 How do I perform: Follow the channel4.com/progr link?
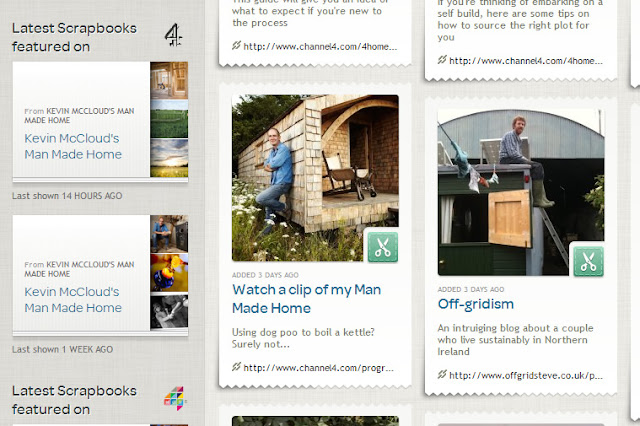click(318, 368)
